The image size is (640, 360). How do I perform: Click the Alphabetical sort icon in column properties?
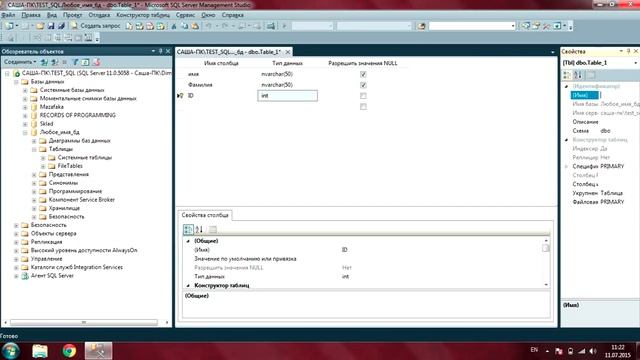point(199,229)
